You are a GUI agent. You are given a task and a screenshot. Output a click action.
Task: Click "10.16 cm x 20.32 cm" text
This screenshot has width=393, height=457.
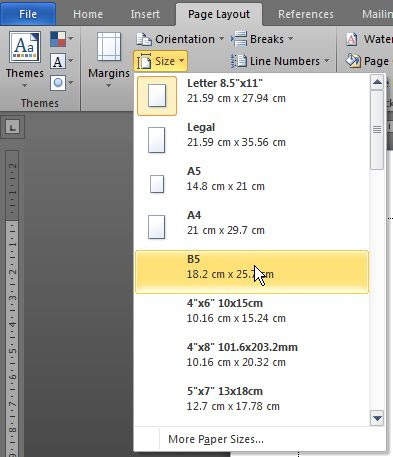[x=236, y=362]
